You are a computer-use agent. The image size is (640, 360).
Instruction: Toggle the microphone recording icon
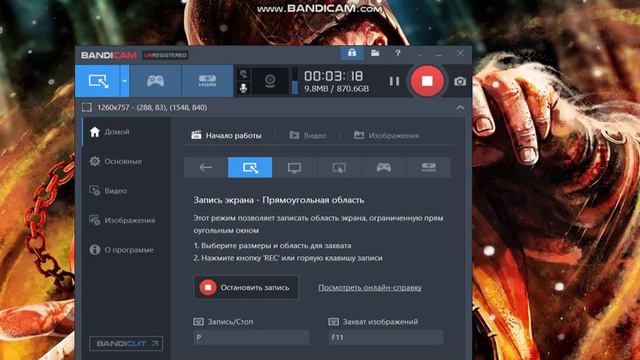tap(243, 88)
